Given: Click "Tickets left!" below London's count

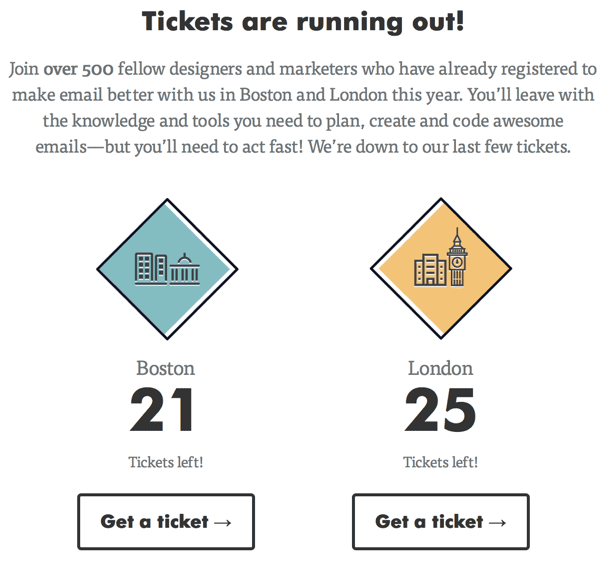Looking at the screenshot, I should [x=441, y=462].
